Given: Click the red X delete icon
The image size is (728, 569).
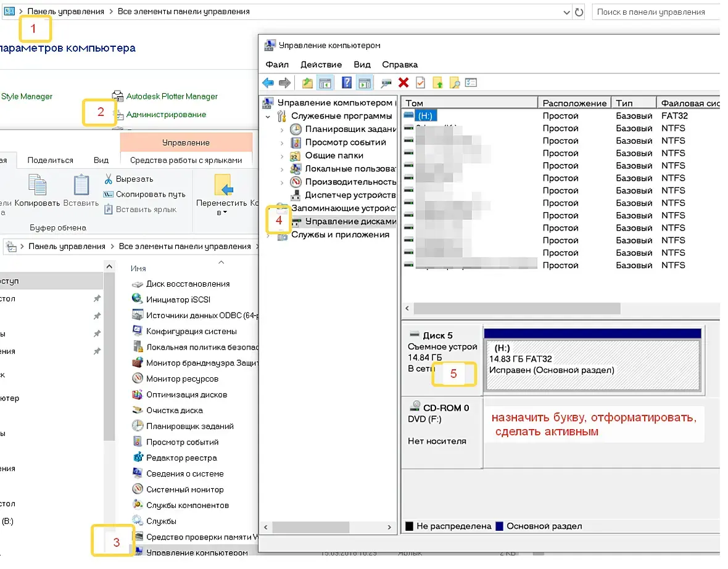Looking at the screenshot, I should click(403, 83).
